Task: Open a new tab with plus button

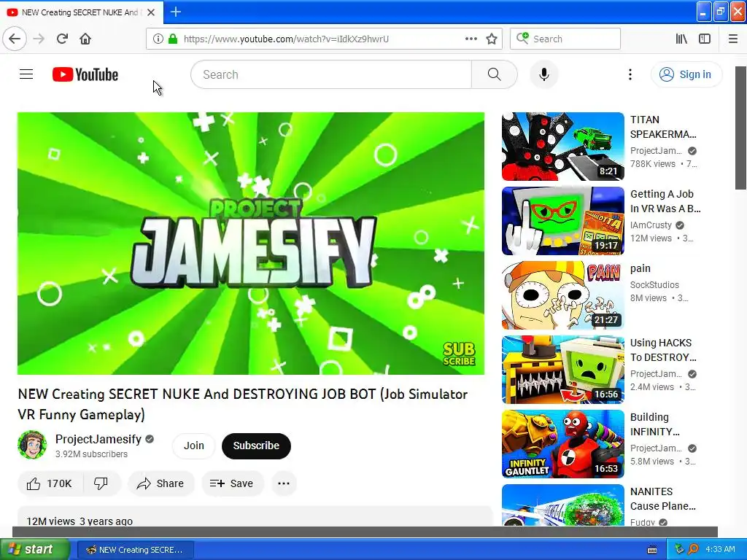Action: tap(176, 12)
